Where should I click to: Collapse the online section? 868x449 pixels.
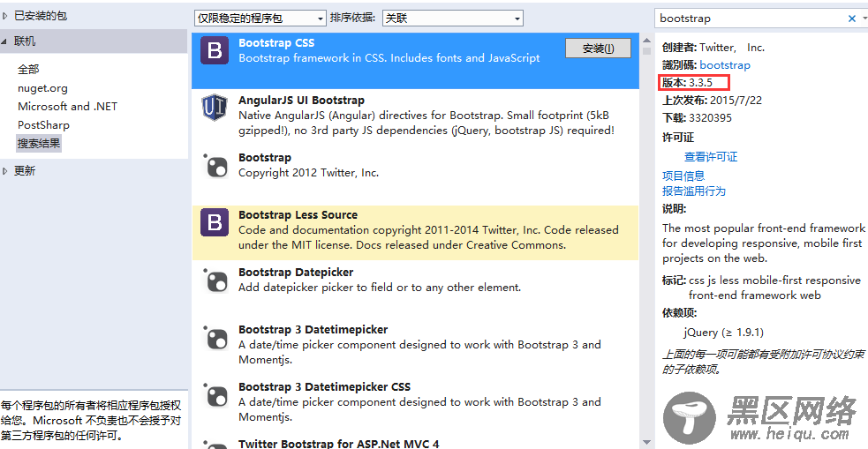coord(5,41)
